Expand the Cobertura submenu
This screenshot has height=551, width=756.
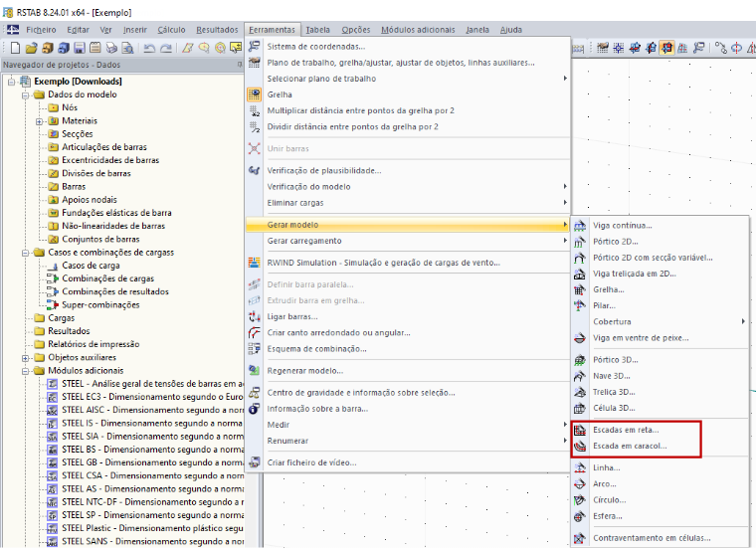pyautogui.click(x=660, y=321)
